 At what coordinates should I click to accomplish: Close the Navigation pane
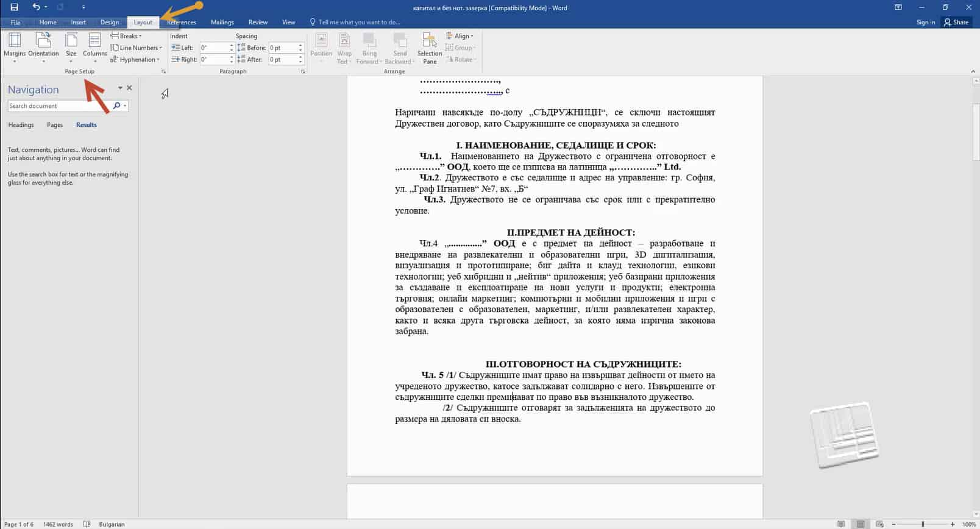click(129, 88)
